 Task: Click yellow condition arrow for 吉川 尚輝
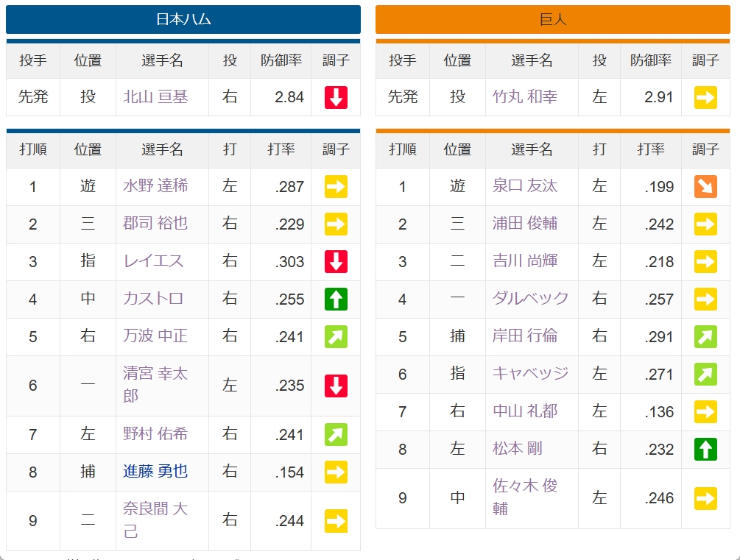coord(705,261)
